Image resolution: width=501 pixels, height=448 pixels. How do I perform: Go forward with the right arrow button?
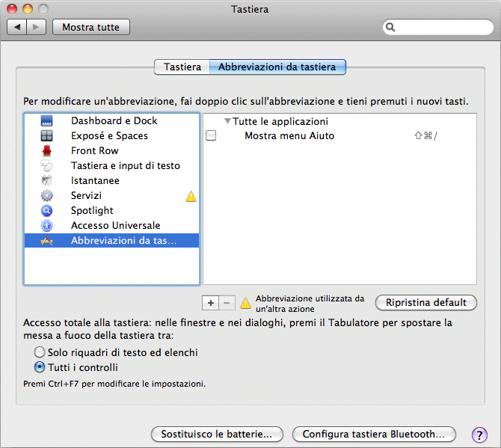(37, 27)
